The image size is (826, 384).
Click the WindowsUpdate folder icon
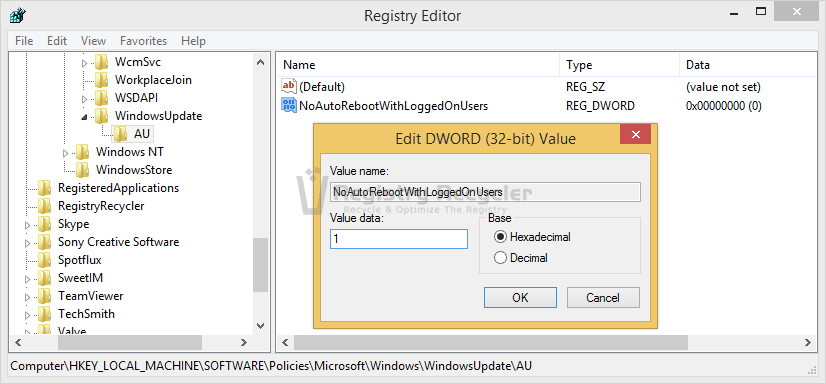tap(102, 116)
